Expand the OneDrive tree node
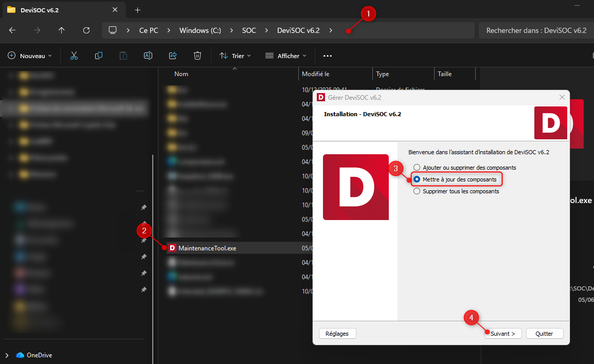 coord(7,355)
